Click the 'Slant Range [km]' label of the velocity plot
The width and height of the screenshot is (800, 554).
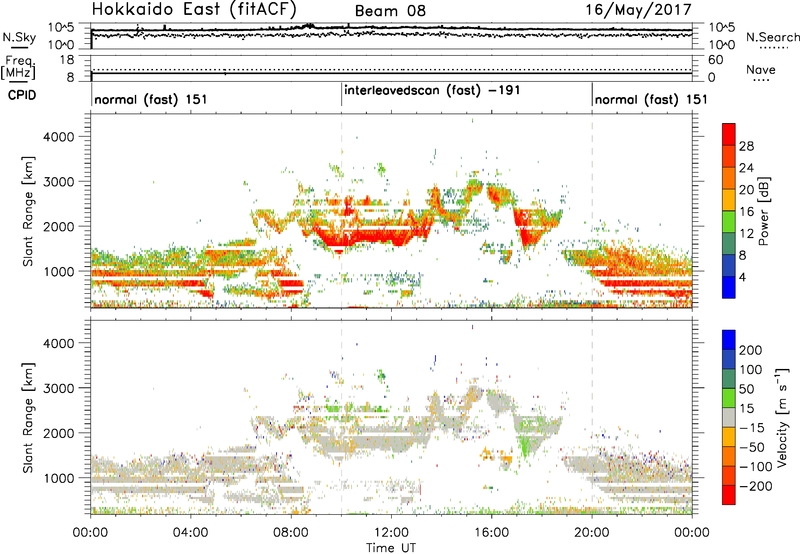coord(28,418)
